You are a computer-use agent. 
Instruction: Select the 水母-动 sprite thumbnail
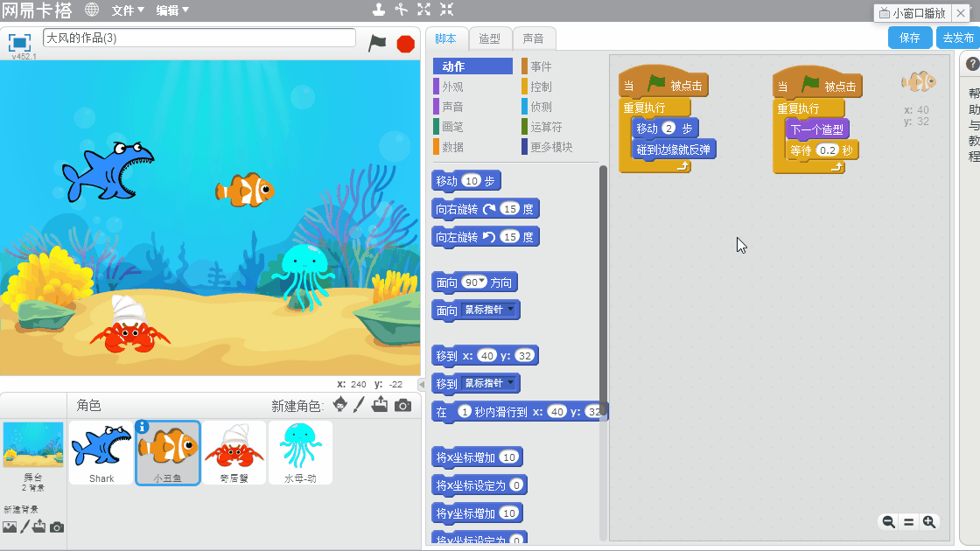tap(301, 453)
